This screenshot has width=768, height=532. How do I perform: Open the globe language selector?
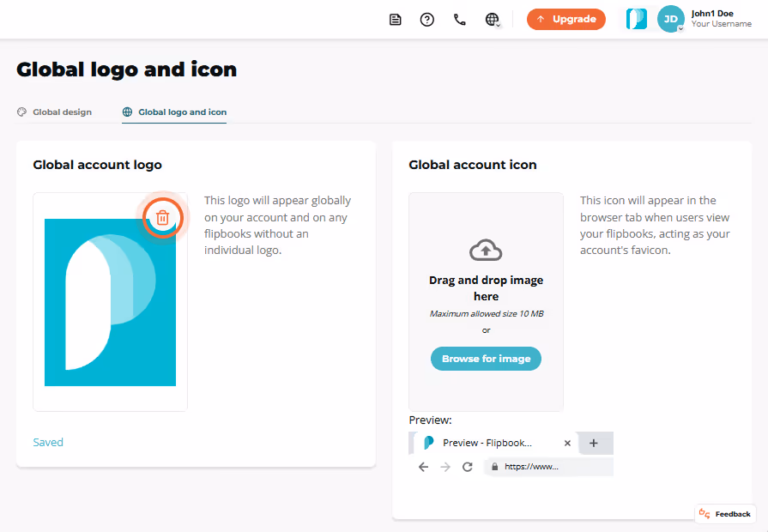click(493, 20)
